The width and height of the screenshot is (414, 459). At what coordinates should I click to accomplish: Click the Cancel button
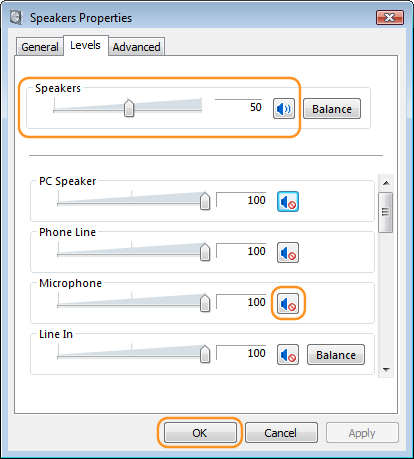coord(281,433)
